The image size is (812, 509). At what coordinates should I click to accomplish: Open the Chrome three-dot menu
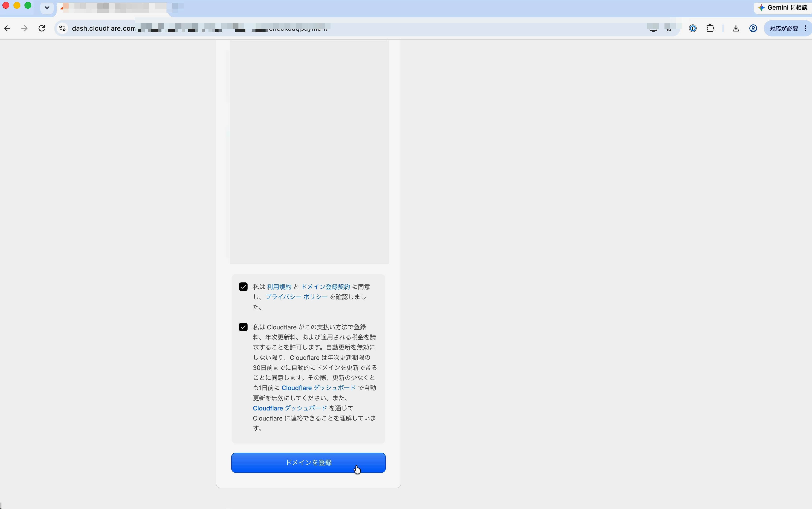[805, 28]
